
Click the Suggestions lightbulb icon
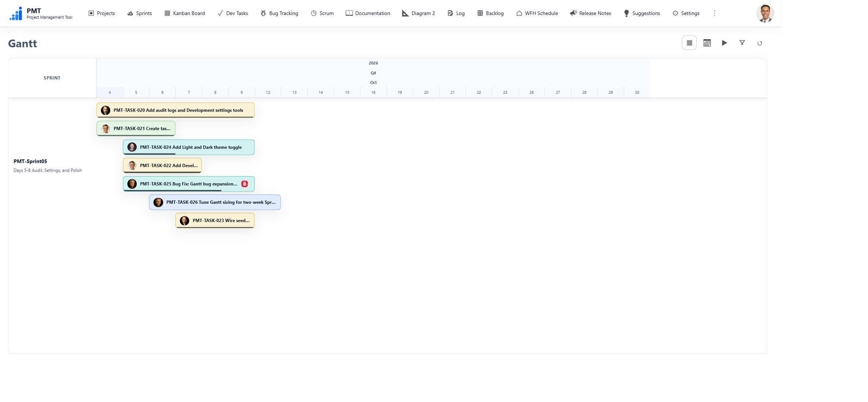click(x=626, y=13)
